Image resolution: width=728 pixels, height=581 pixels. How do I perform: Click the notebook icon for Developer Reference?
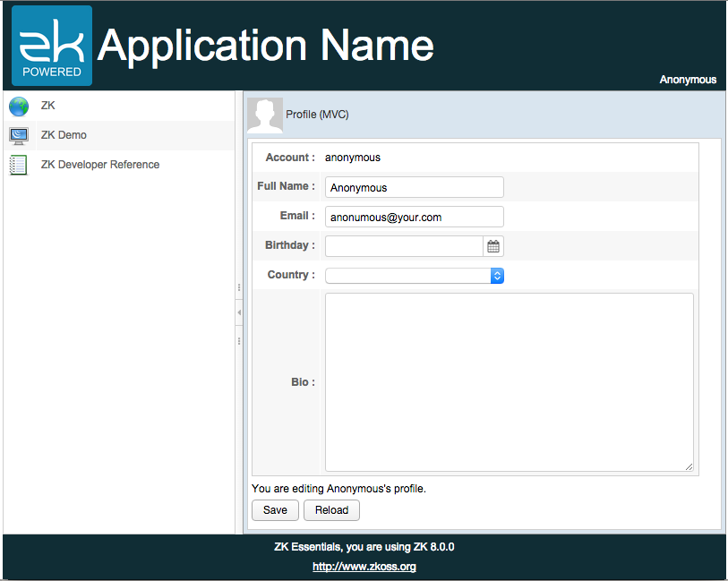19,166
